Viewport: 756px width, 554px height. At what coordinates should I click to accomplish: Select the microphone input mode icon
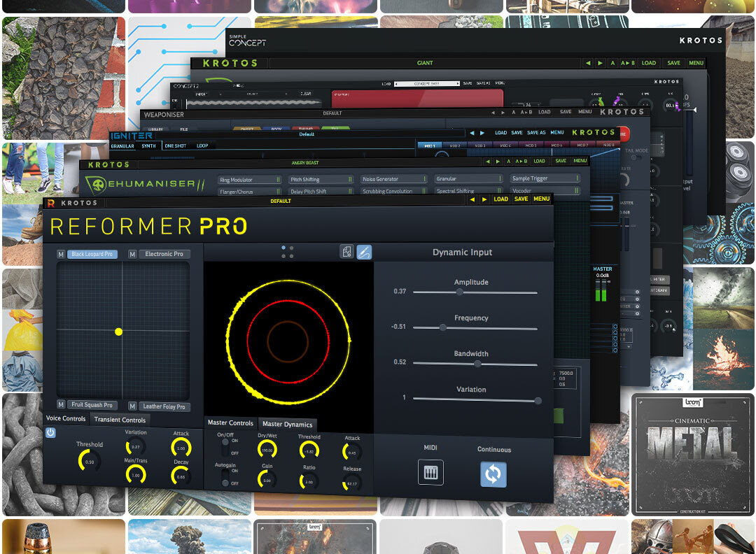tap(364, 252)
